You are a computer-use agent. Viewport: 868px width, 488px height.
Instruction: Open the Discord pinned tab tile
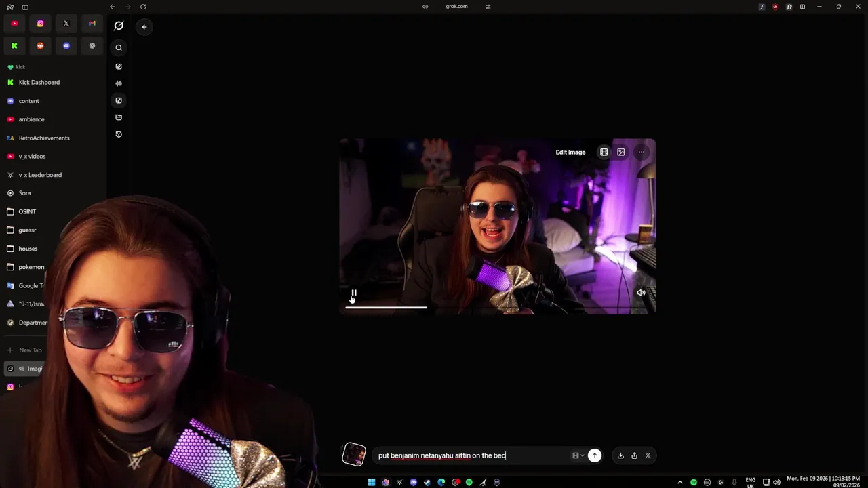[66, 46]
